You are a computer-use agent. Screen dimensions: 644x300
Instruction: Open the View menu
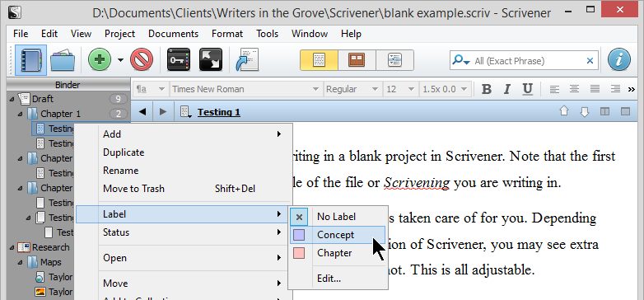81,34
